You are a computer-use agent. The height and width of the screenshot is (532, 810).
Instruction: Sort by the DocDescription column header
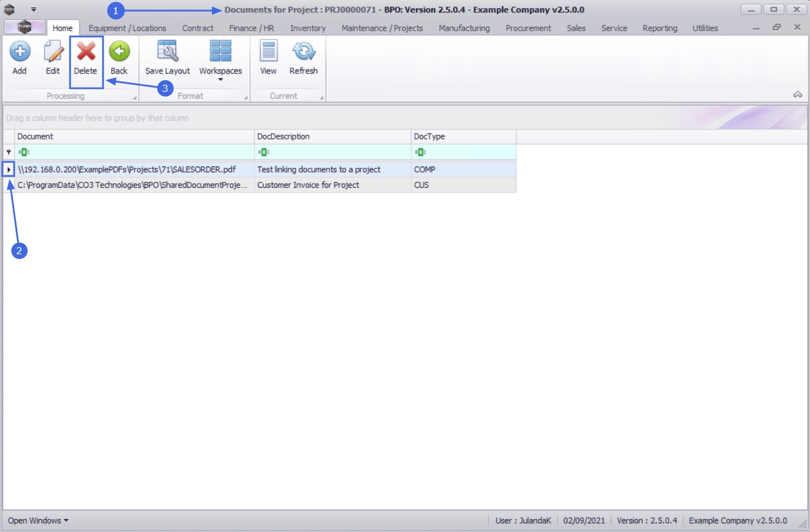click(333, 137)
